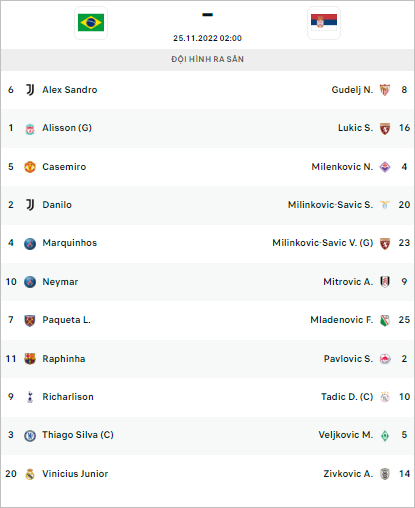
Task: Click the ĐỘI HÌNH RA SÂN header
Action: point(207,59)
